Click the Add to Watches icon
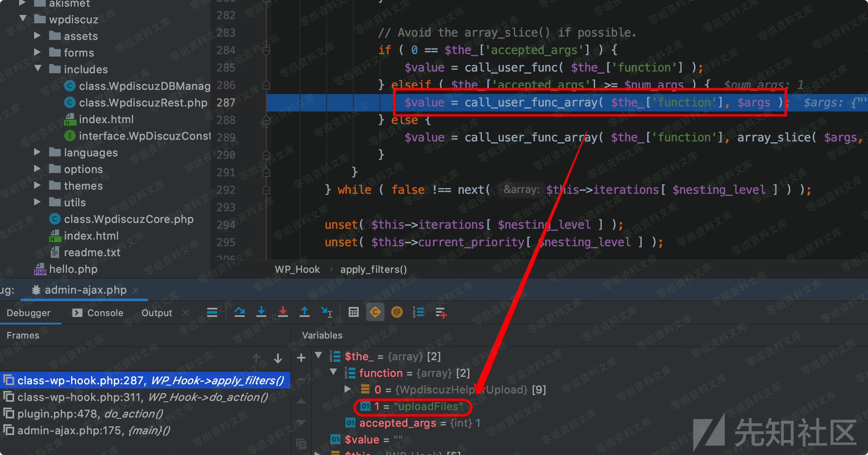Screen dimensions: 868x455 pos(441,312)
